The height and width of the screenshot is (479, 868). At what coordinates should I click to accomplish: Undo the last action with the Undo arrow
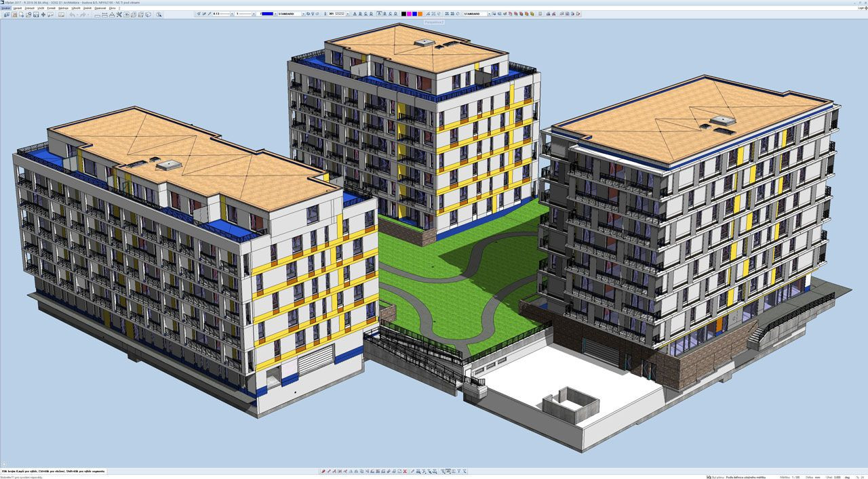(72, 14)
